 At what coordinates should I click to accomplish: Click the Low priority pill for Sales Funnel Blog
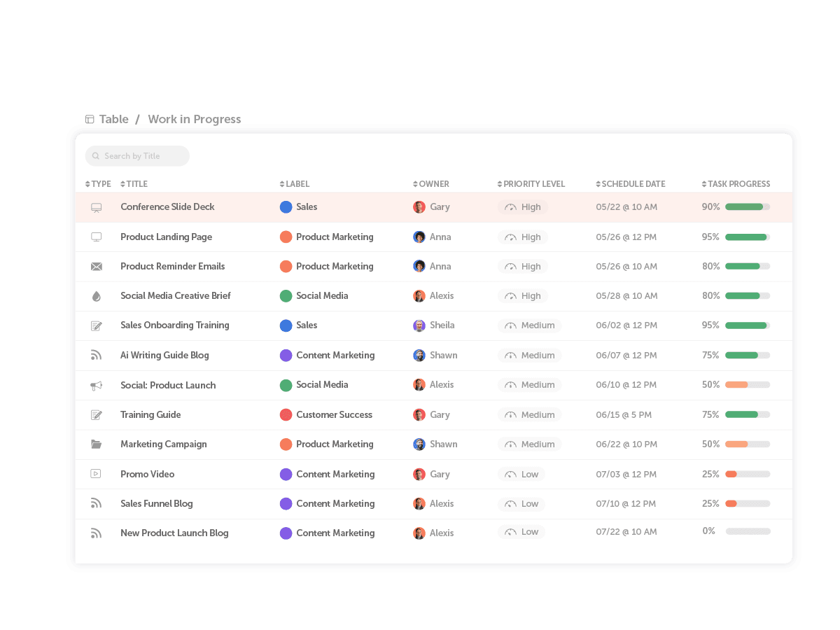click(x=521, y=504)
